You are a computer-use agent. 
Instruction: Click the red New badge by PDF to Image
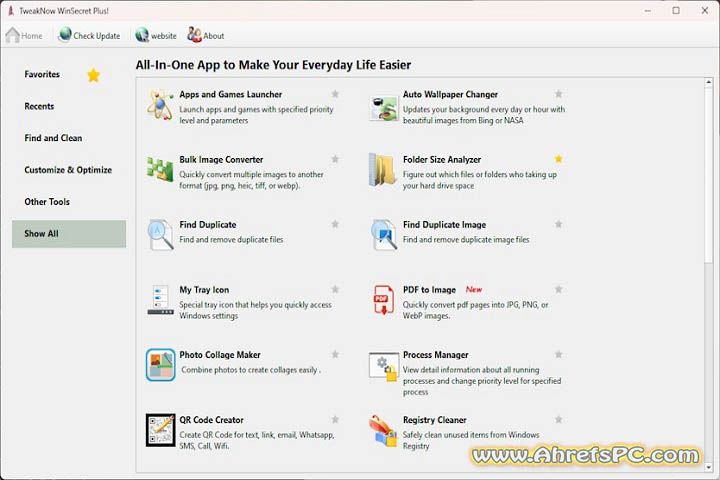click(x=474, y=289)
